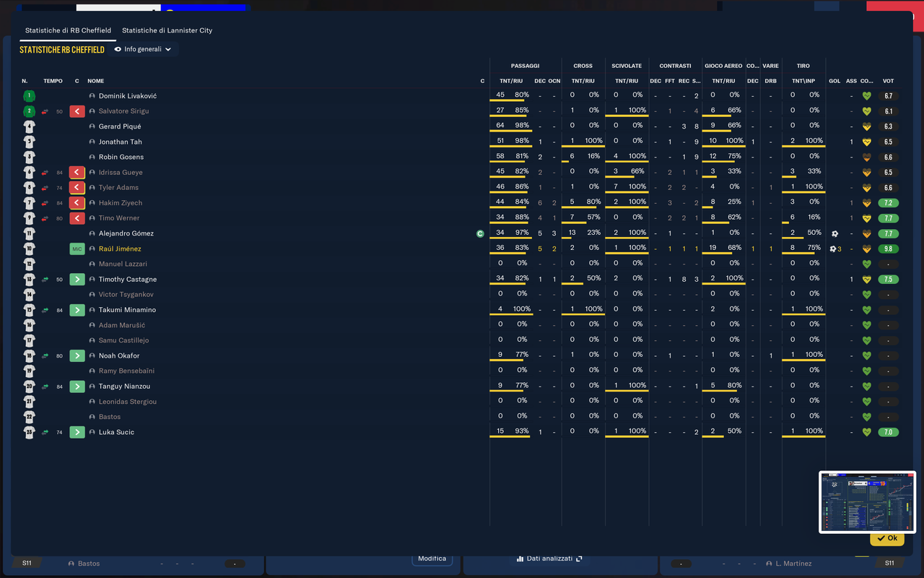Viewport: 924px width, 578px height.
Task: Click Raúl Jiménez's 9.8 rating badge
Action: coord(889,249)
